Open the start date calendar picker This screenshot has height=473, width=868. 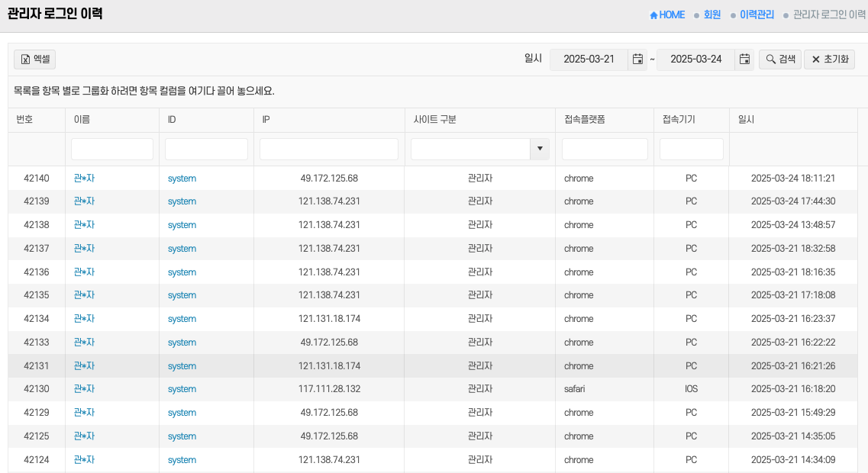point(637,60)
